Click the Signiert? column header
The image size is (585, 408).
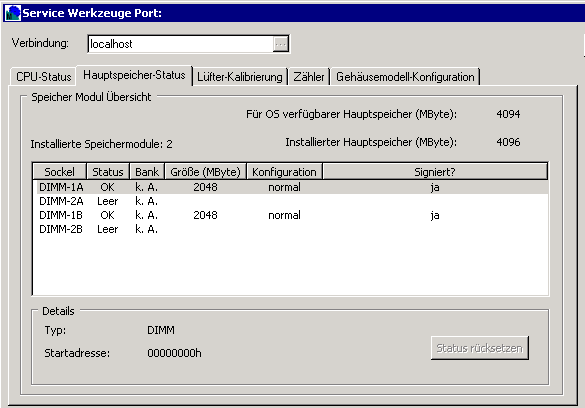click(x=435, y=172)
